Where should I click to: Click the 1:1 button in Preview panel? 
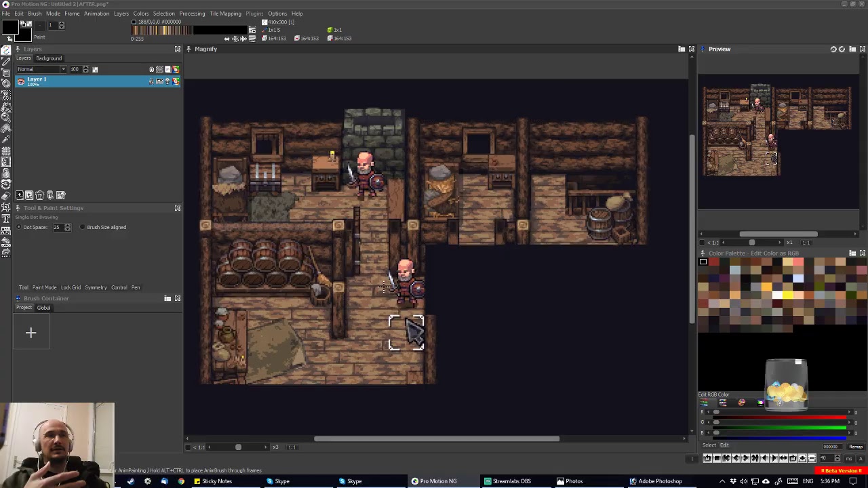[x=806, y=242]
